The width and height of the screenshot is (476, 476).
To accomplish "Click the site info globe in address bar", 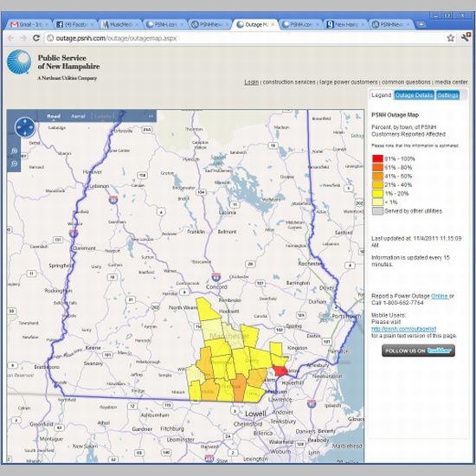I will point(50,38).
